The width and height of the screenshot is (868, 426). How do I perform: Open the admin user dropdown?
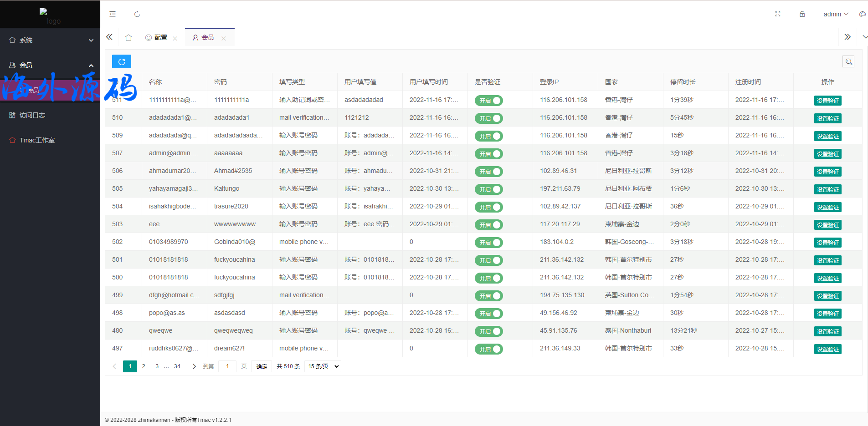coord(836,14)
